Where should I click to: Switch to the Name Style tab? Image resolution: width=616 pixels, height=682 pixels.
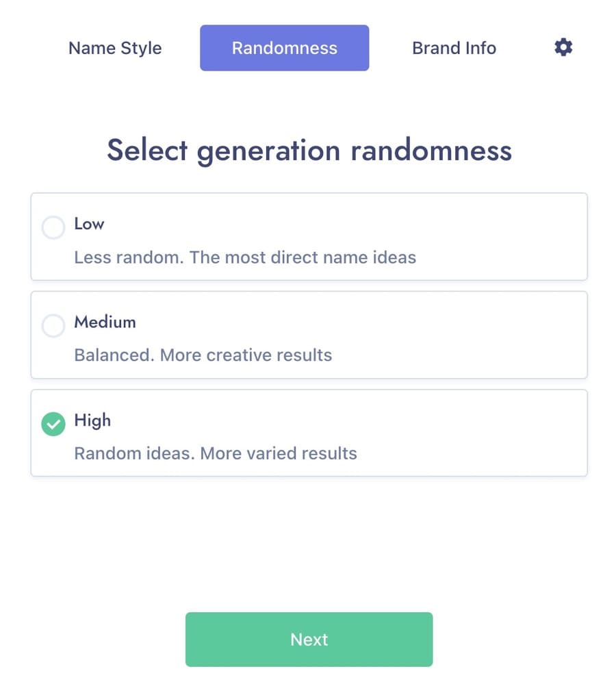[115, 48]
